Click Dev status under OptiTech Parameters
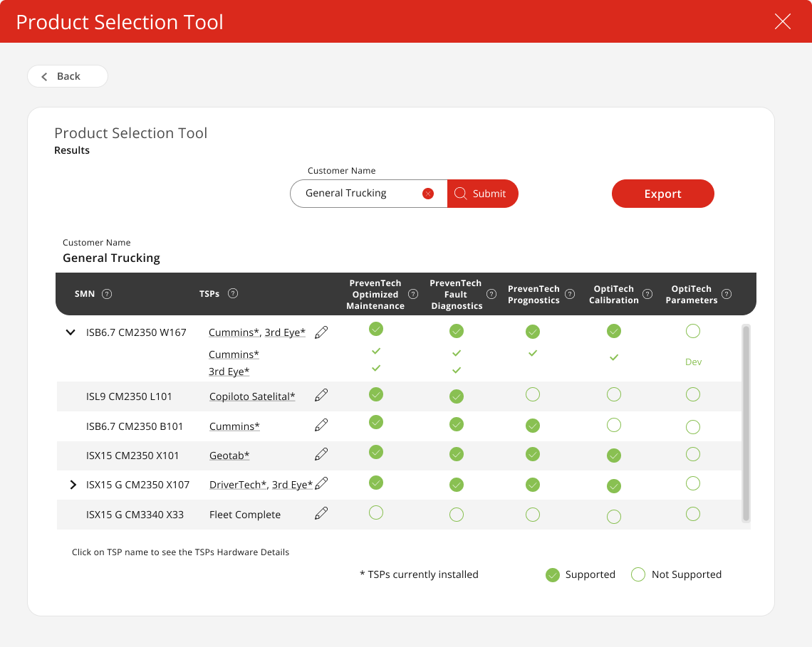Screen dimensions: 812x647 pos(694,362)
